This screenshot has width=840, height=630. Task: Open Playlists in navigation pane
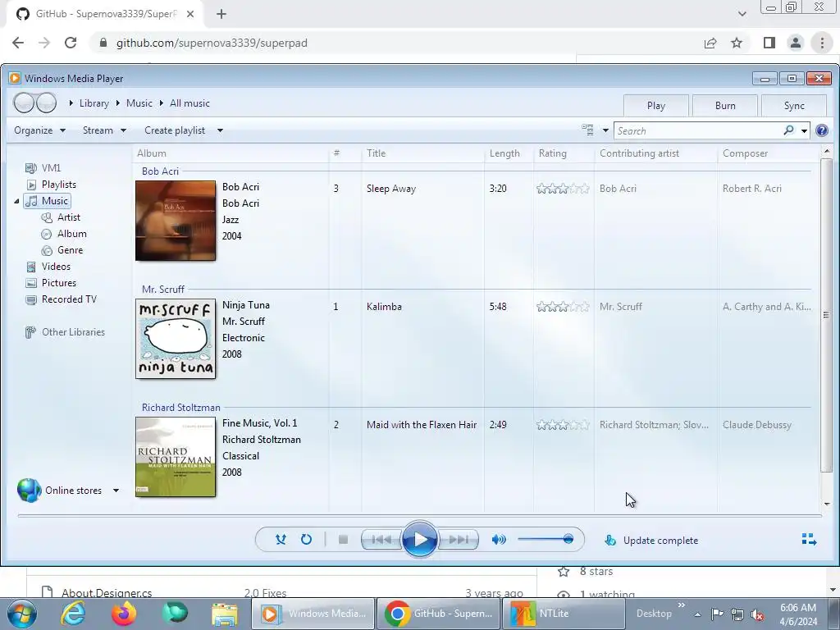(52, 185)
